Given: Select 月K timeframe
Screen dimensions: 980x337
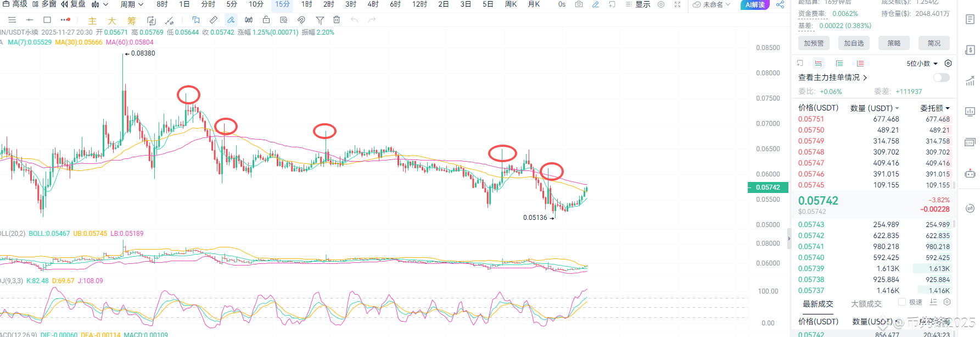Looking at the screenshot, I should point(534,4).
